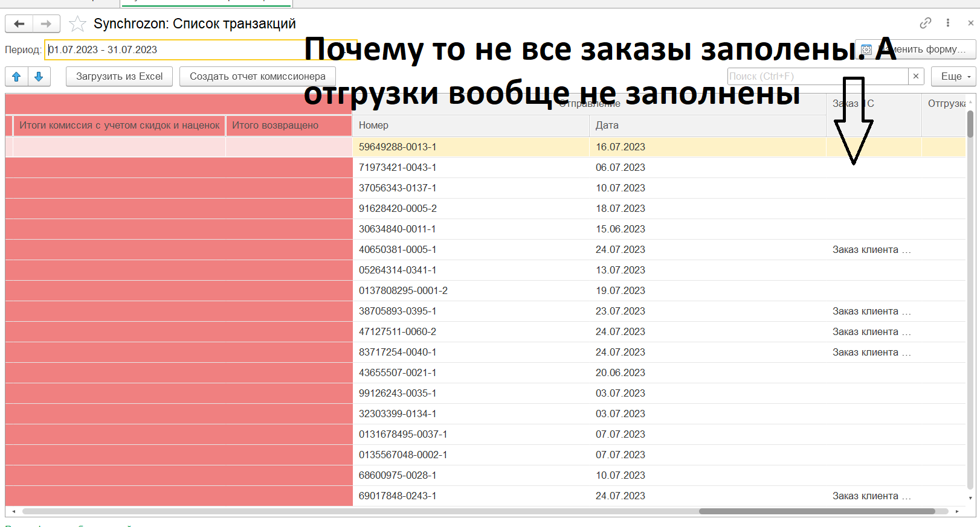
Task: Click the Период date range field
Action: coord(175,50)
